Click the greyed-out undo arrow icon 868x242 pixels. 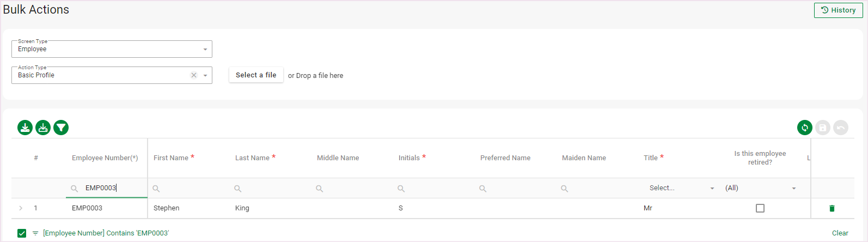(x=841, y=128)
